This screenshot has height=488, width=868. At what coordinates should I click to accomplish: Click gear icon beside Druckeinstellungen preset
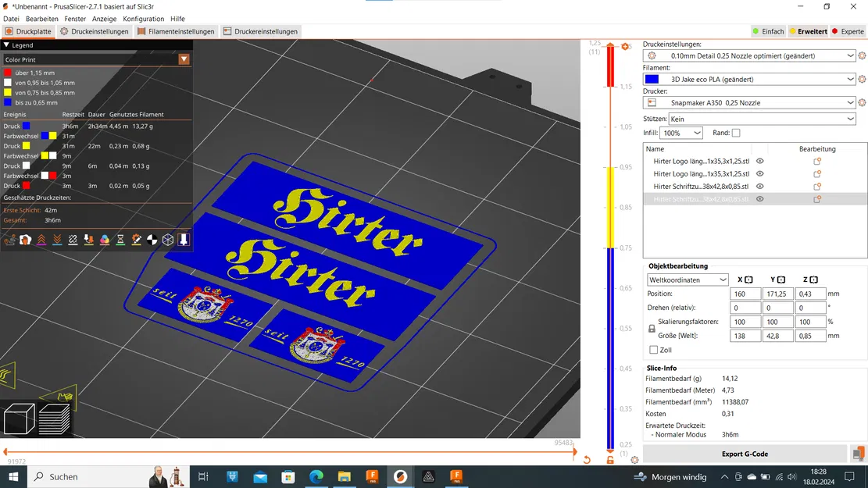coord(862,55)
